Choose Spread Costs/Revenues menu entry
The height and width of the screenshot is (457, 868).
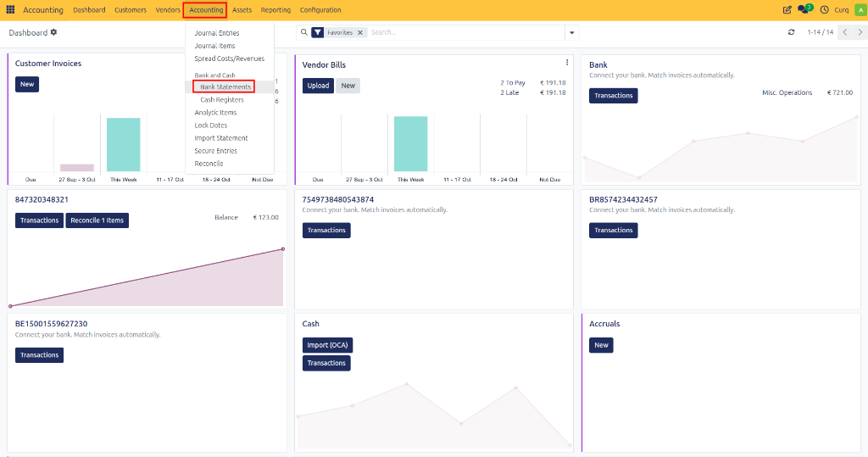pos(229,59)
